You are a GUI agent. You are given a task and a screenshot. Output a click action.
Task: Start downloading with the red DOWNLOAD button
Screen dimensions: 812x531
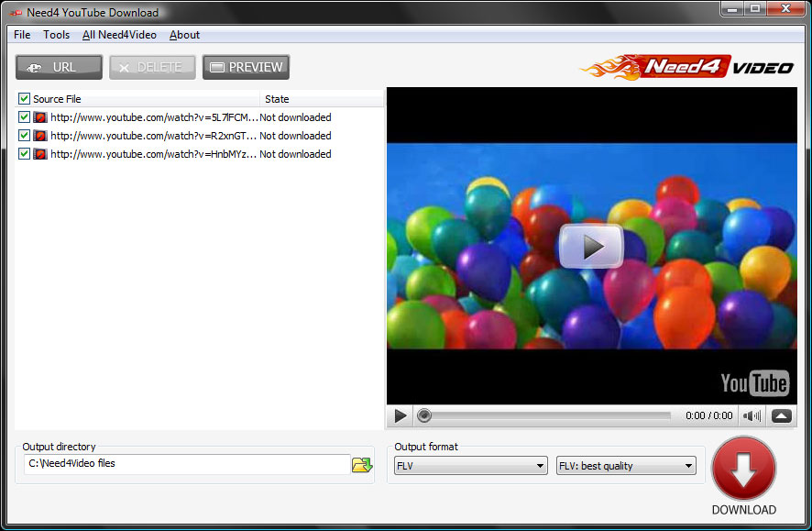[743, 470]
